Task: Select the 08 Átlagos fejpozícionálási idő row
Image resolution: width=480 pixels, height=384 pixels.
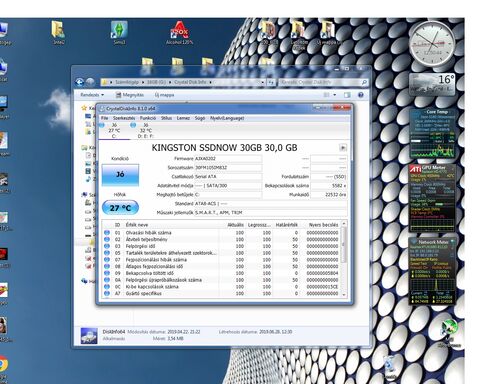Action: click(x=222, y=266)
